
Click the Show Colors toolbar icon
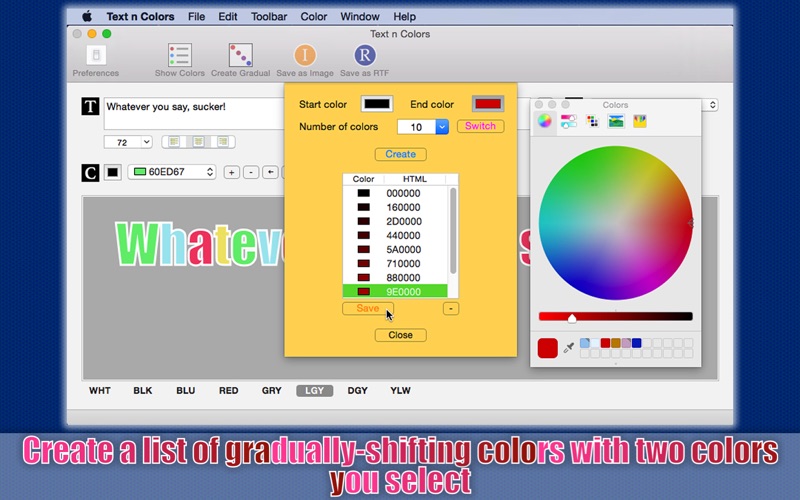tap(180, 55)
